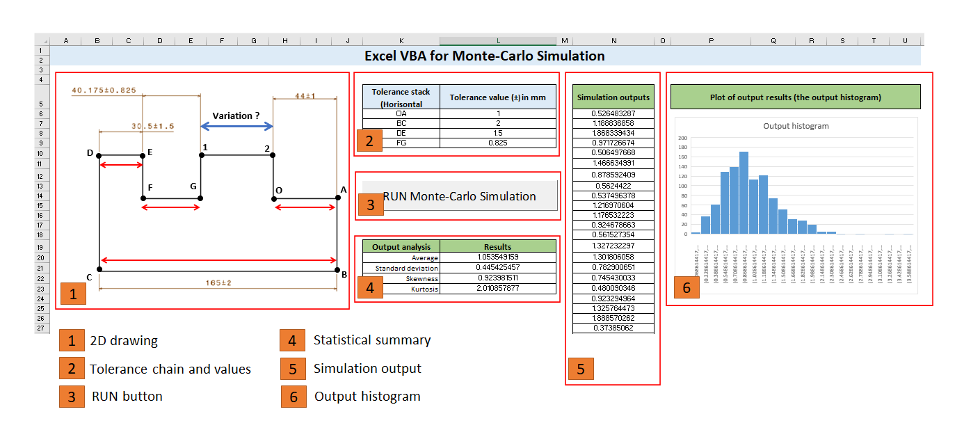Select column header A

tap(66, 40)
